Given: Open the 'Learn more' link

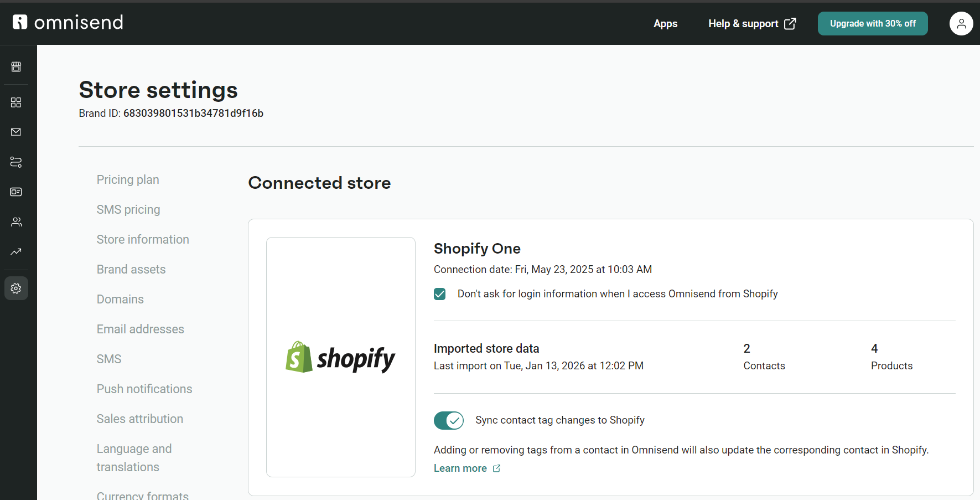Looking at the screenshot, I should (460, 468).
